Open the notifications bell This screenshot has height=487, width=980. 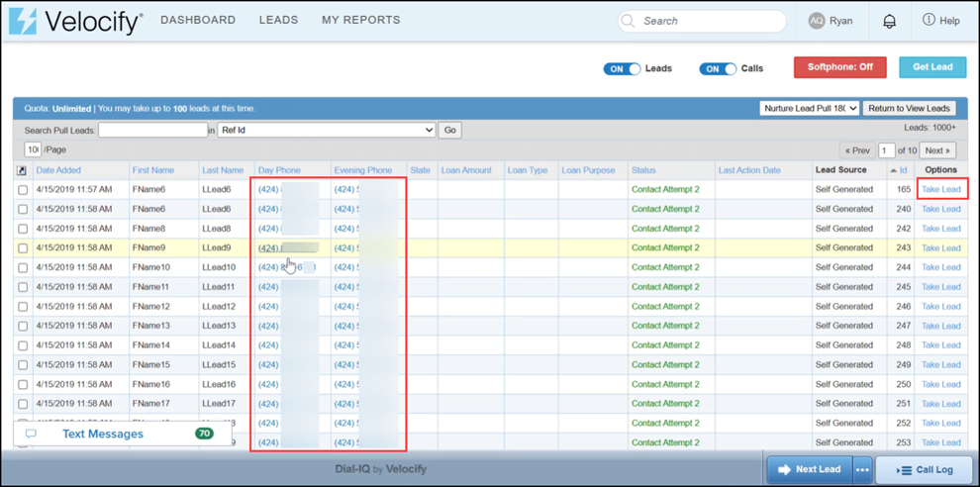(889, 21)
